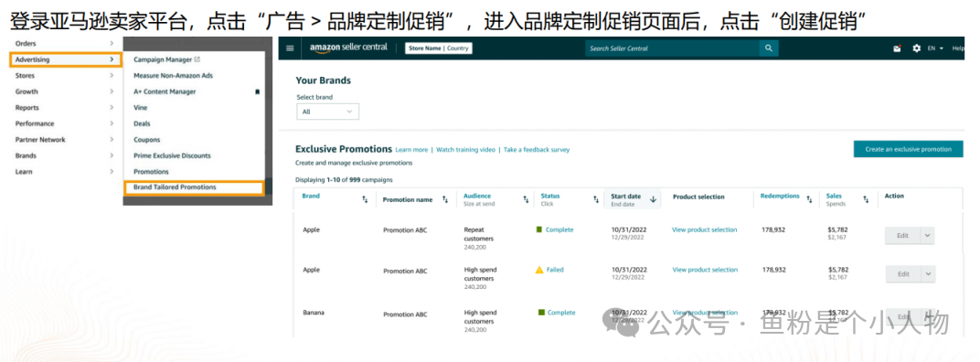The width and height of the screenshot is (980, 362).
Task: Click the Redemptions column header
Action: coord(780,196)
